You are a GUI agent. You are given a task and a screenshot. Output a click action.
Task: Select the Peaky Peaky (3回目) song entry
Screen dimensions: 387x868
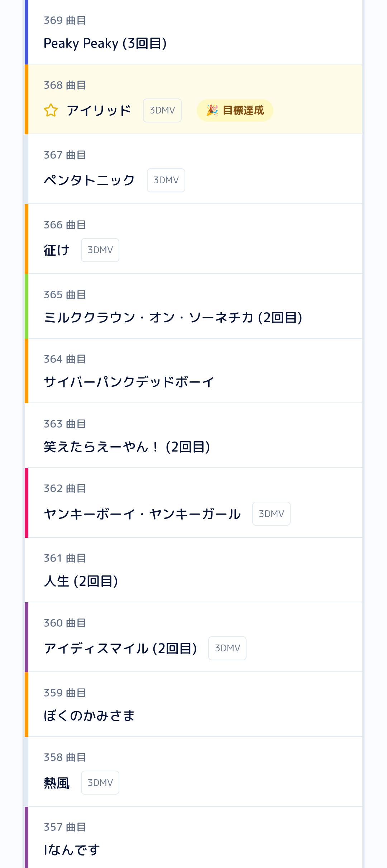[105, 43]
